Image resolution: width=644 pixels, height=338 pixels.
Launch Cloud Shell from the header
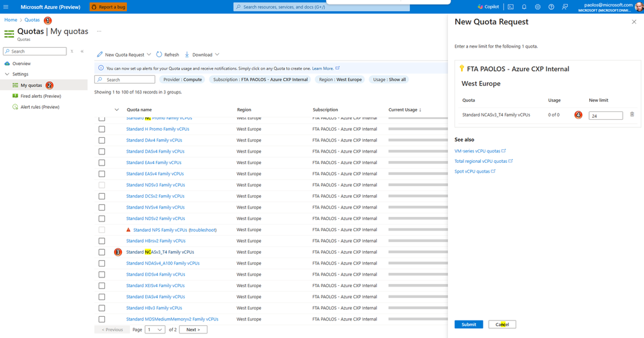point(511,7)
